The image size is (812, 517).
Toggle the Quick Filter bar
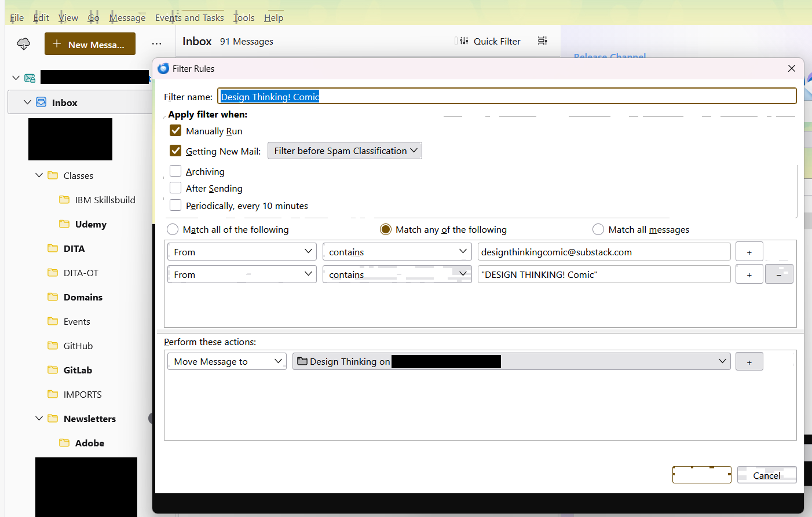[x=490, y=41]
